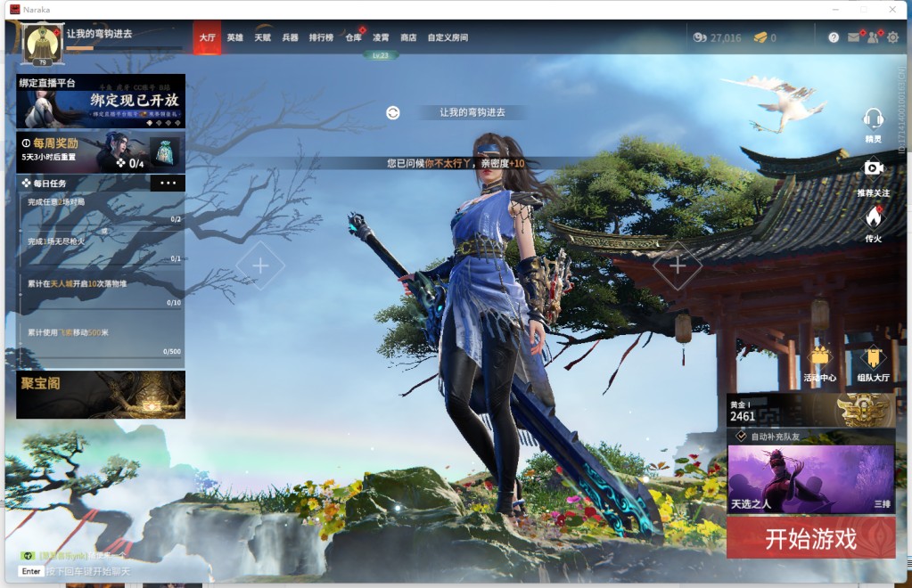
Task: Open the 自定义房间 custom room tab
Action: (x=448, y=37)
